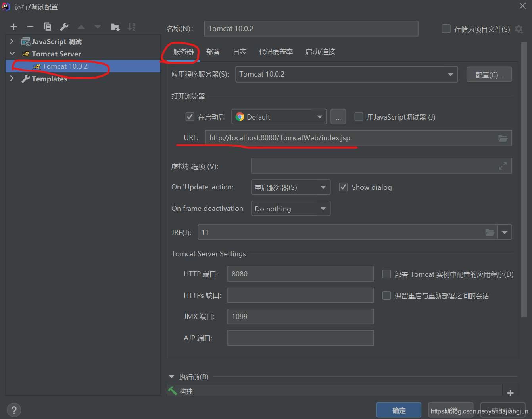The width and height of the screenshot is (532, 419).
Task: Switch to the Deployment tab
Action: (x=213, y=52)
